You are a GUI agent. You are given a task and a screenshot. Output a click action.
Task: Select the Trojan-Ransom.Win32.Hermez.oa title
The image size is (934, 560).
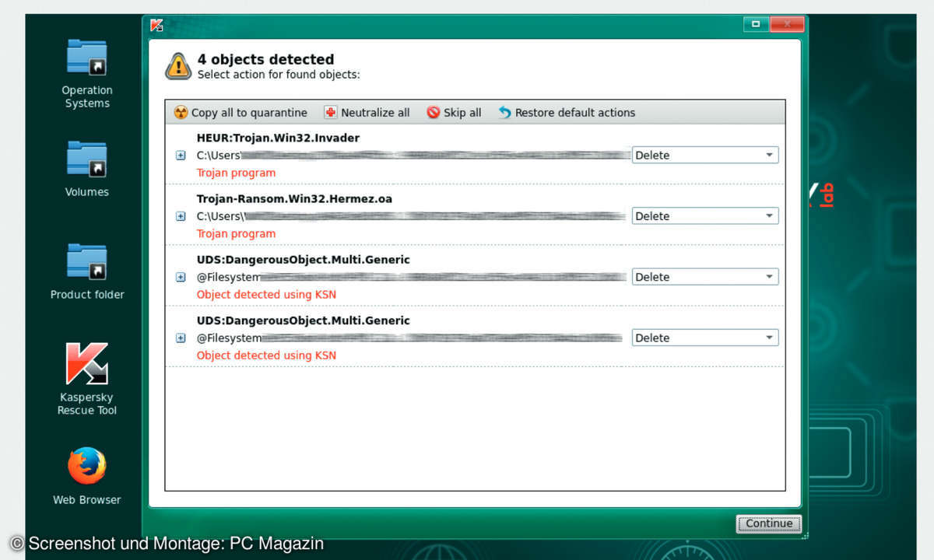294,198
